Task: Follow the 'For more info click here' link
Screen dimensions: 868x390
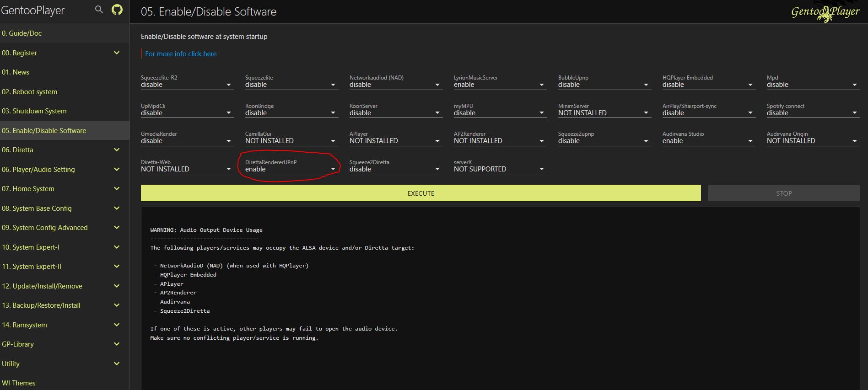Action: coord(181,53)
